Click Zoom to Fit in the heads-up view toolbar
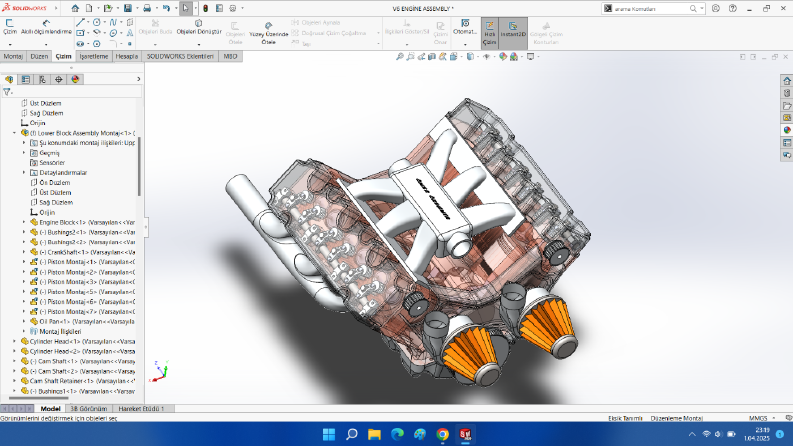The image size is (793, 446). [400, 57]
